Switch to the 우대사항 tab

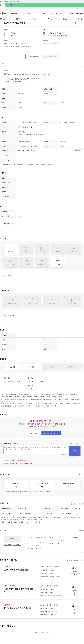click(x=34, y=19)
